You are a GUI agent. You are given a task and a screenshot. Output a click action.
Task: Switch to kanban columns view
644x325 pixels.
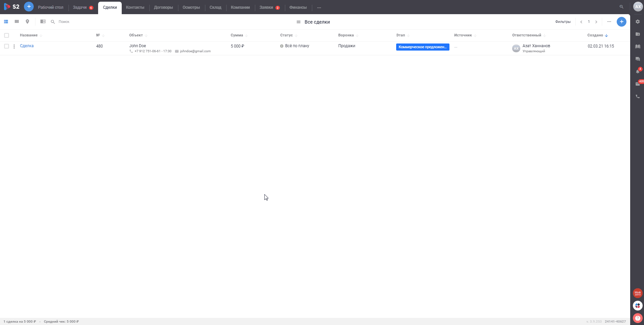[x=17, y=22]
